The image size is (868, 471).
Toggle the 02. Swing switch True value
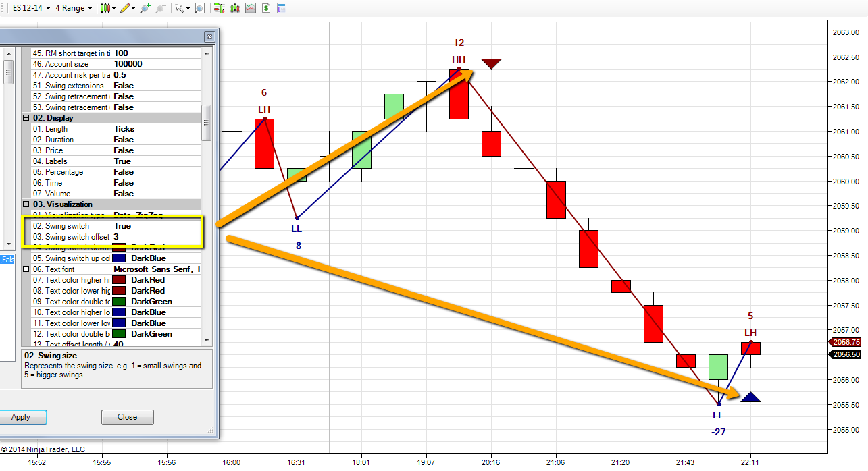[156, 226]
